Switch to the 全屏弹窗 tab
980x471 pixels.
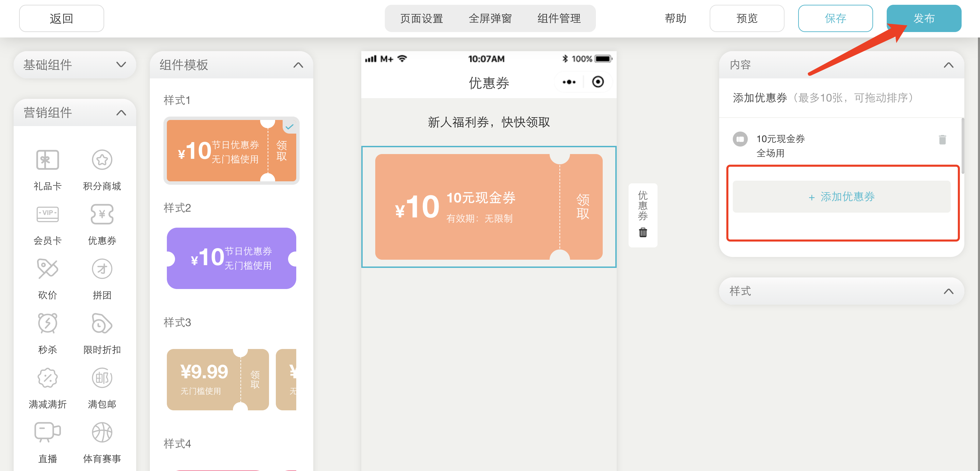(x=490, y=18)
